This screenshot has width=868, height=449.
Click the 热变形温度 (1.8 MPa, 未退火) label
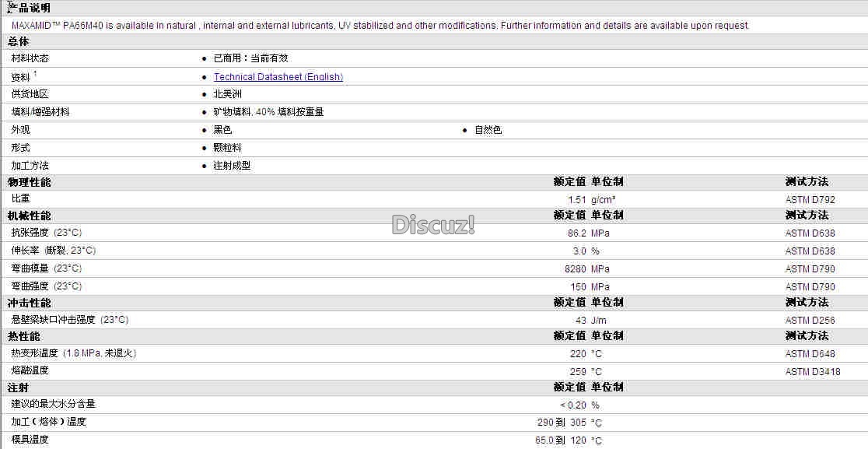[74, 353]
